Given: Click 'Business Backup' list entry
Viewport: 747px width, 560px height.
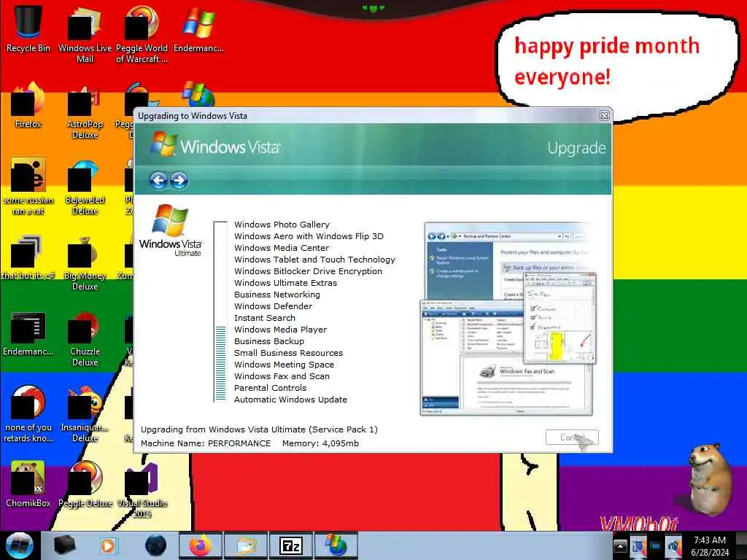Looking at the screenshot, I should pos(268,341).
